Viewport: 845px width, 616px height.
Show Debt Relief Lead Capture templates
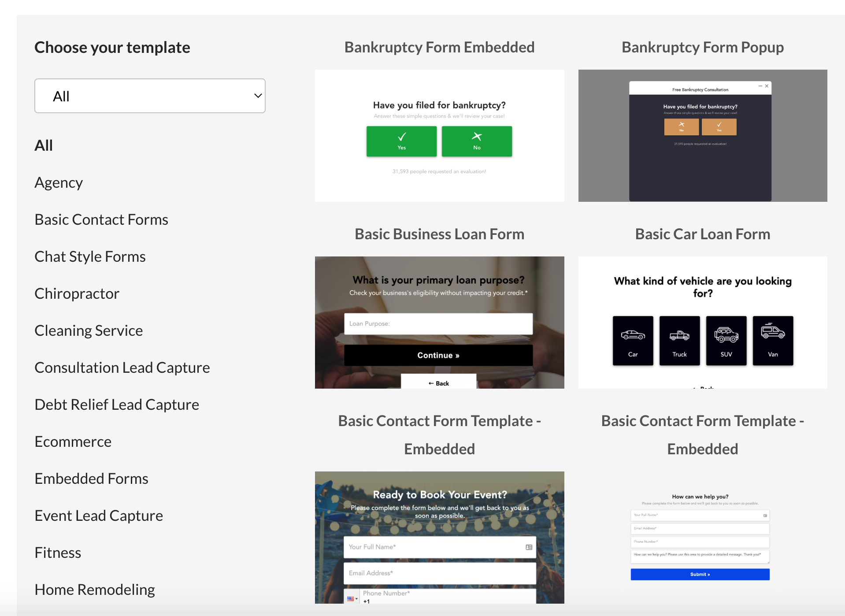[x=117, y=404]
